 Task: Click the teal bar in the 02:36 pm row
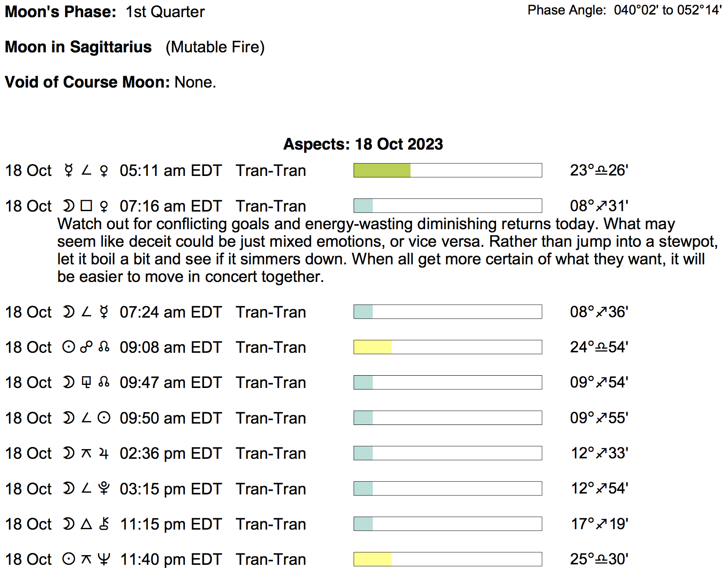click(x=363, y=453)
